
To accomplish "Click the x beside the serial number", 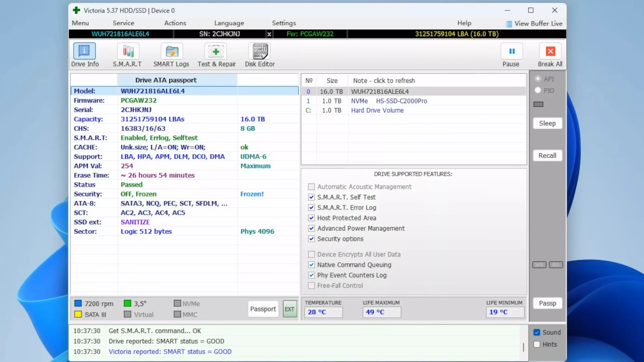I will tap(269, 34).
